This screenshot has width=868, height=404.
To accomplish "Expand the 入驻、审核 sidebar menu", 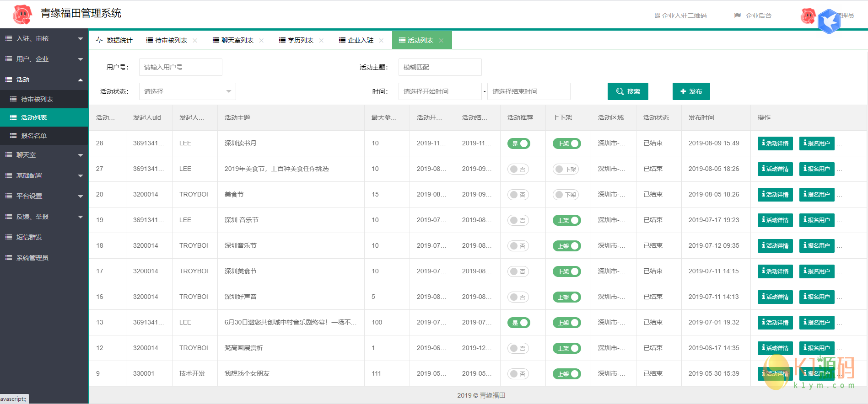I will 44,39.
